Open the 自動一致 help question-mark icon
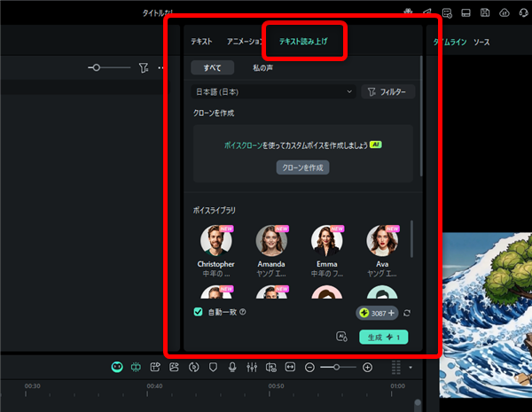Viewport: 532px width, 412px height. (242, 312)
